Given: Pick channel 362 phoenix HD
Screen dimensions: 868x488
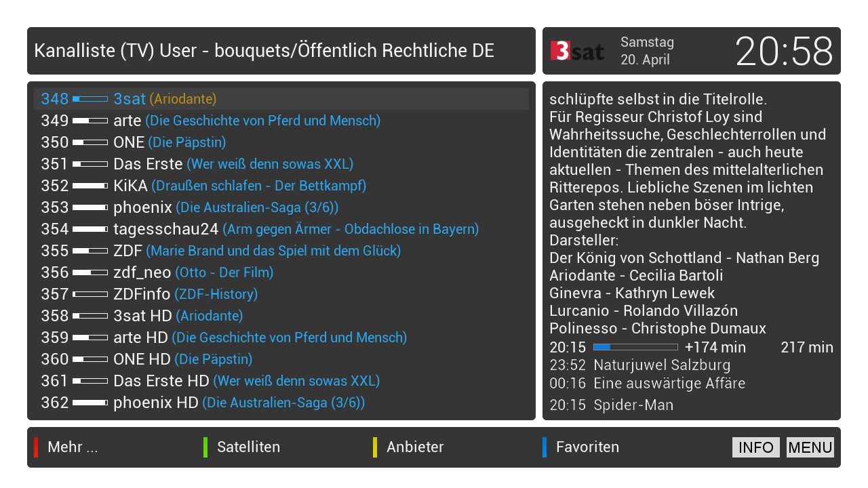Looking at the screenshot, I should pyautogui.click(x=281, y=403).
